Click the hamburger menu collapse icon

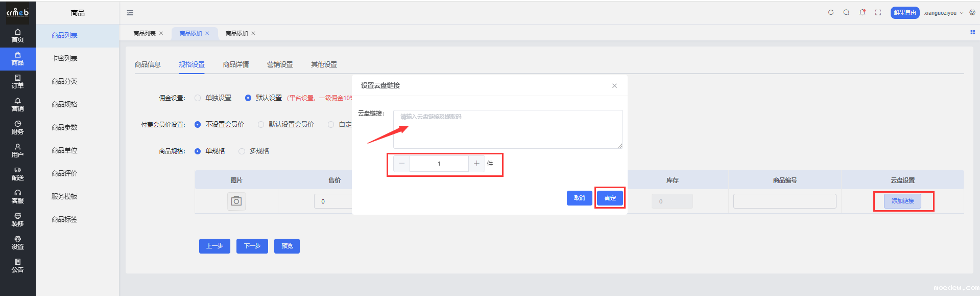click(130, 13)
